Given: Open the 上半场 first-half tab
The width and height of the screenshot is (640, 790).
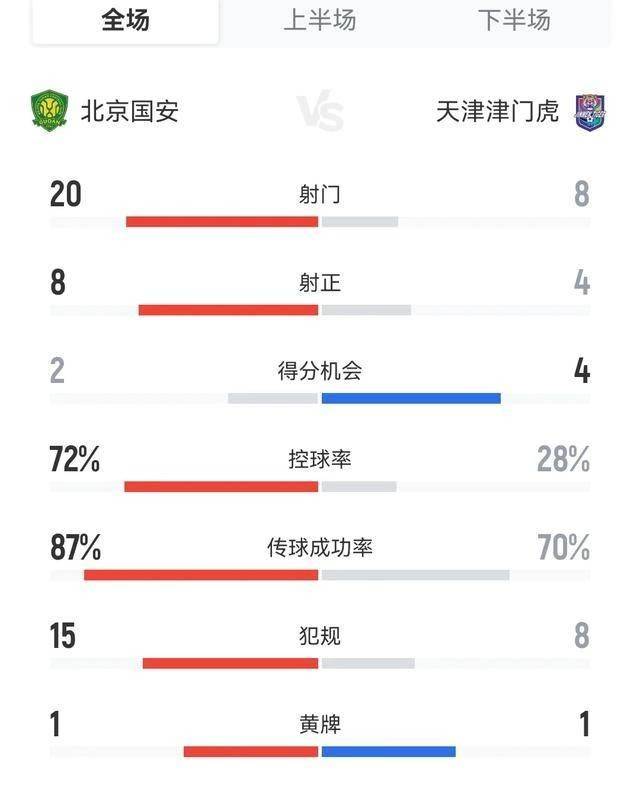Looking at the screenshot, I should 320,20.
